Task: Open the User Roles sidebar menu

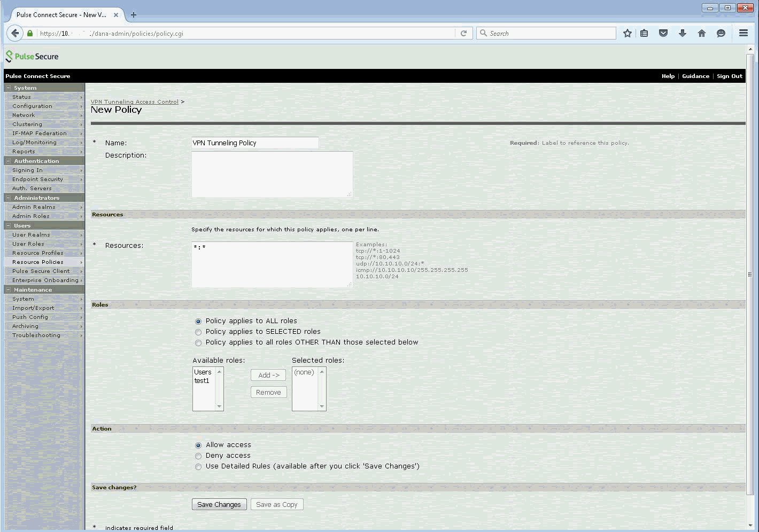Action: pos(28,244)
